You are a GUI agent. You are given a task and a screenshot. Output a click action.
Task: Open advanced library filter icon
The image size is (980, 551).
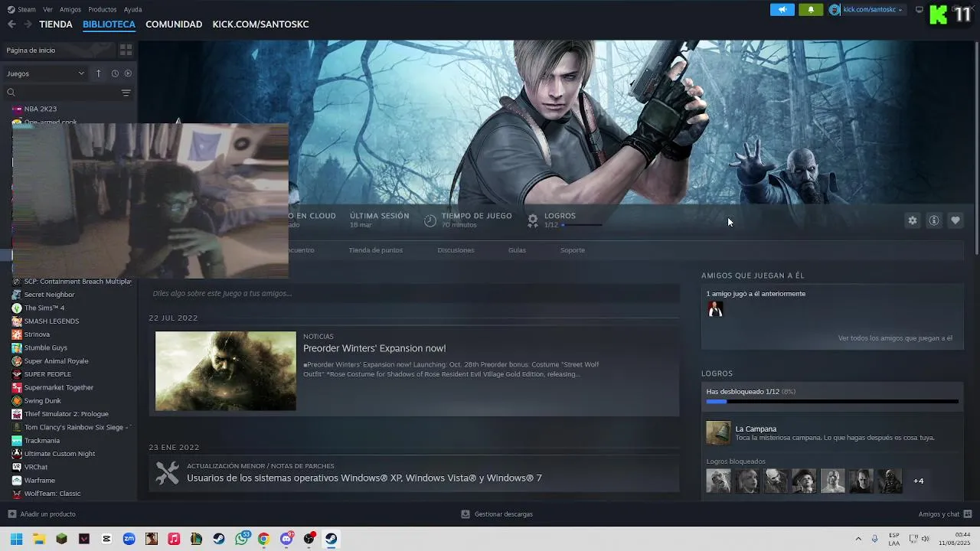click(x=126, y=93)
